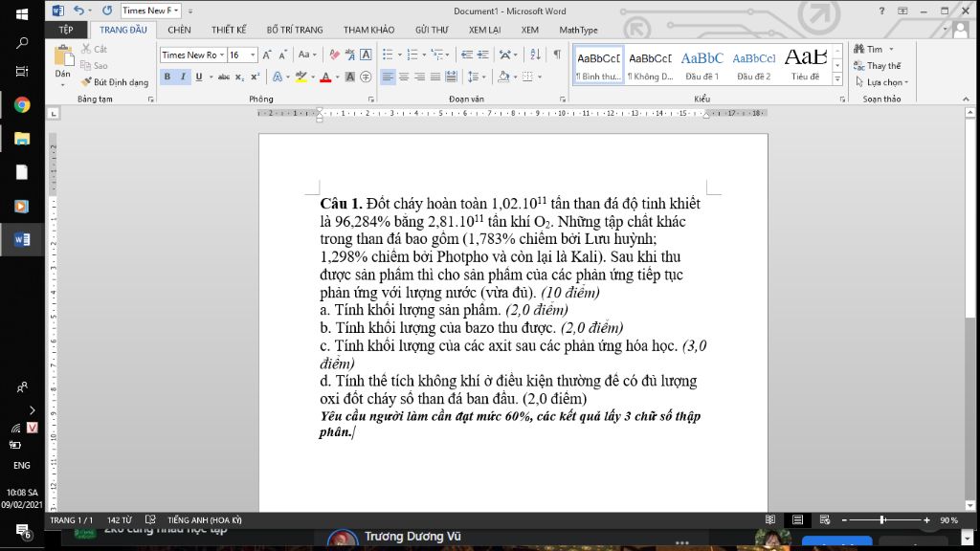Open the font size 16 dropdown

coord(253,55)
